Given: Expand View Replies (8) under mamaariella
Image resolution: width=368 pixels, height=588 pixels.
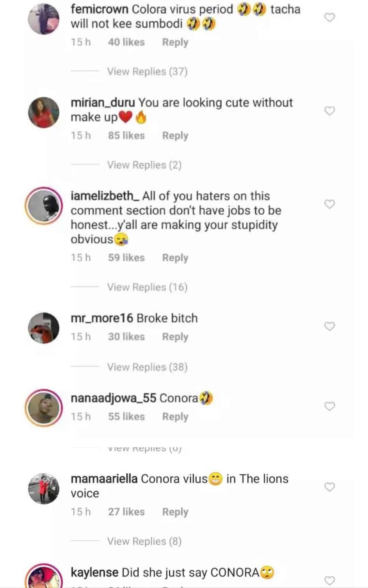Looking at the screenshot, I should (x=144, y=541).
